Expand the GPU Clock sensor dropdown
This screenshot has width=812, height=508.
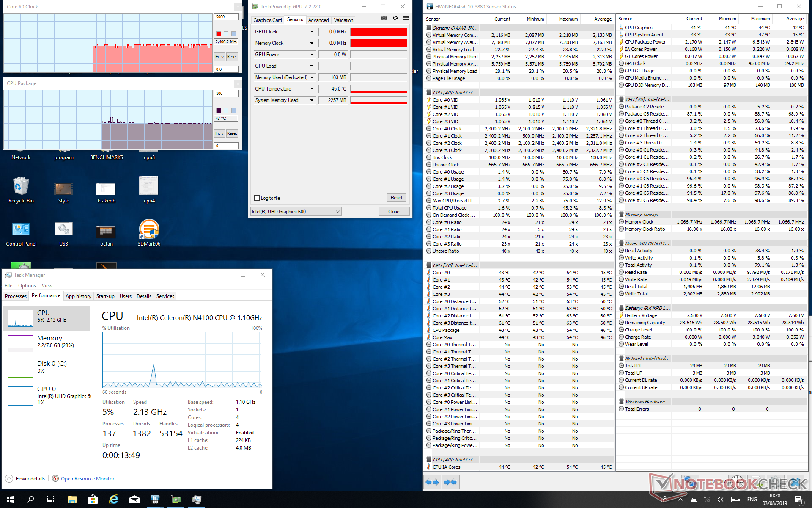click(312, 32)
